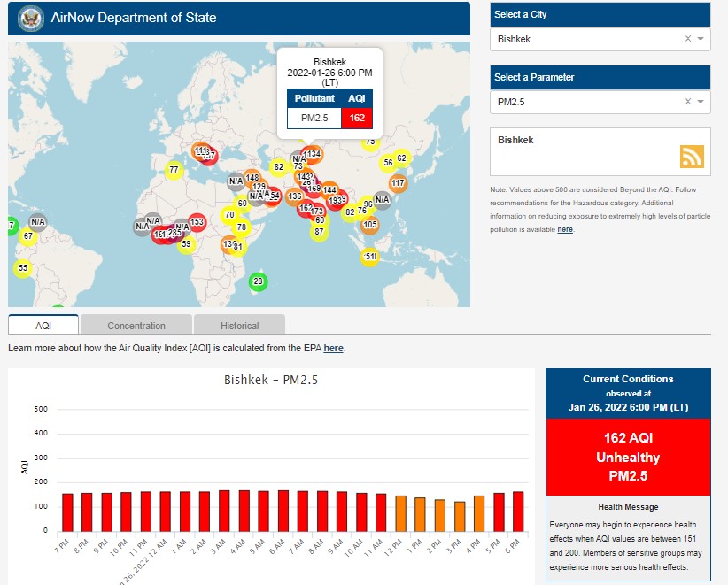Switch to the Historical tab

point(240,326)
